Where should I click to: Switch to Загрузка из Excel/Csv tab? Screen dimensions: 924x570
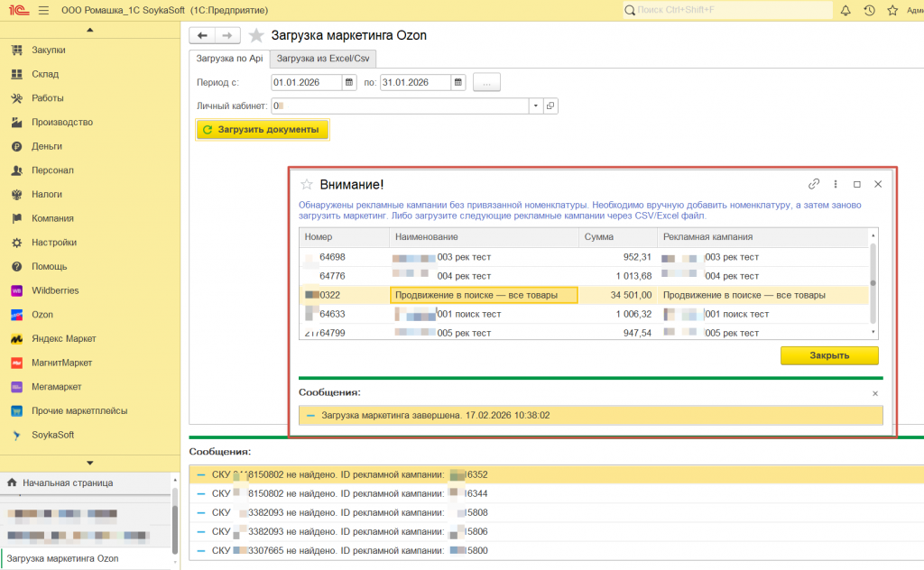tap(324, 59)
